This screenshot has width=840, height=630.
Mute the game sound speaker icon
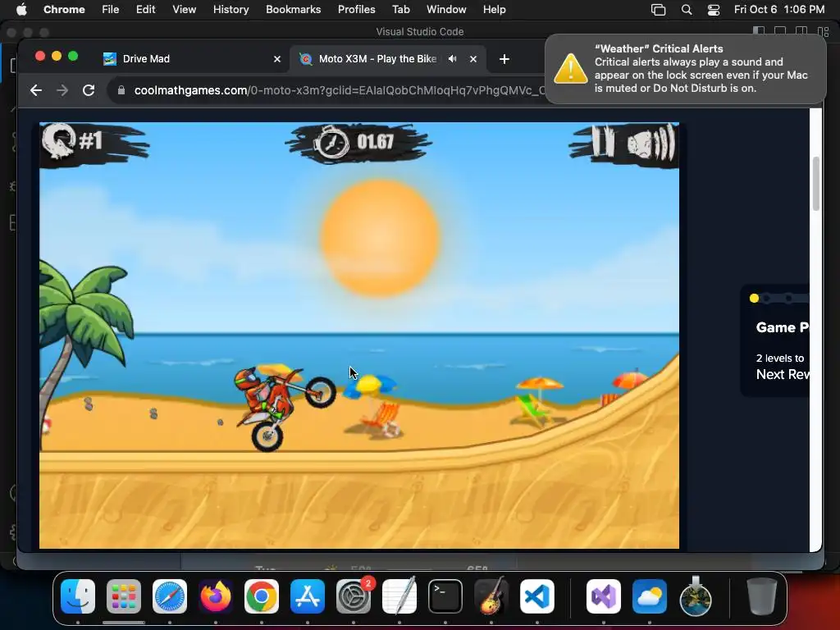651,143
